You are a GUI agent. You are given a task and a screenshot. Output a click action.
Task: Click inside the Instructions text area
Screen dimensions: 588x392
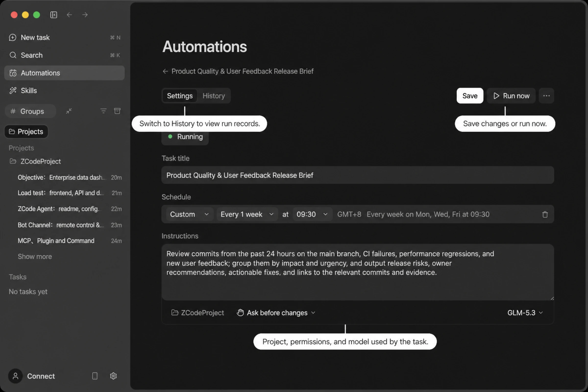(358, 272)
